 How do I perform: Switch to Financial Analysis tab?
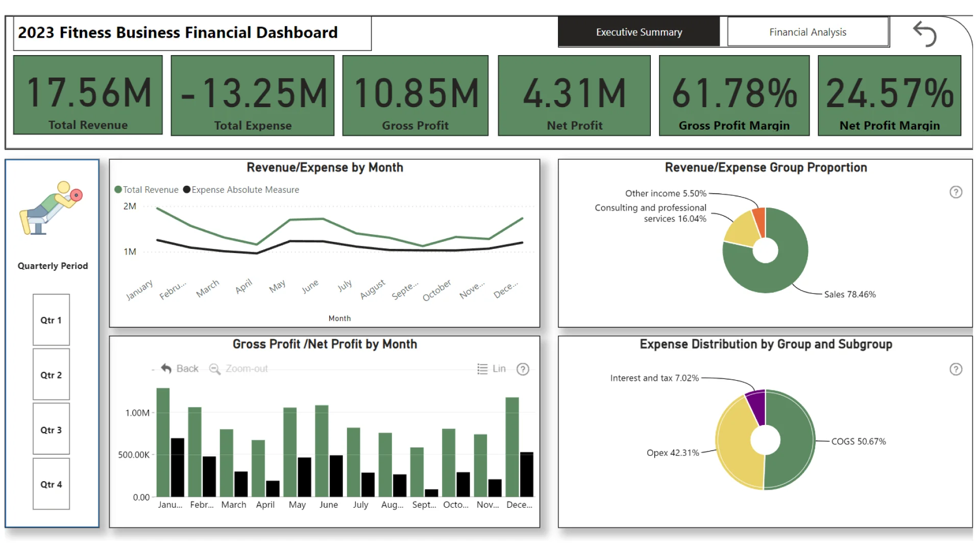pos(807,32)
